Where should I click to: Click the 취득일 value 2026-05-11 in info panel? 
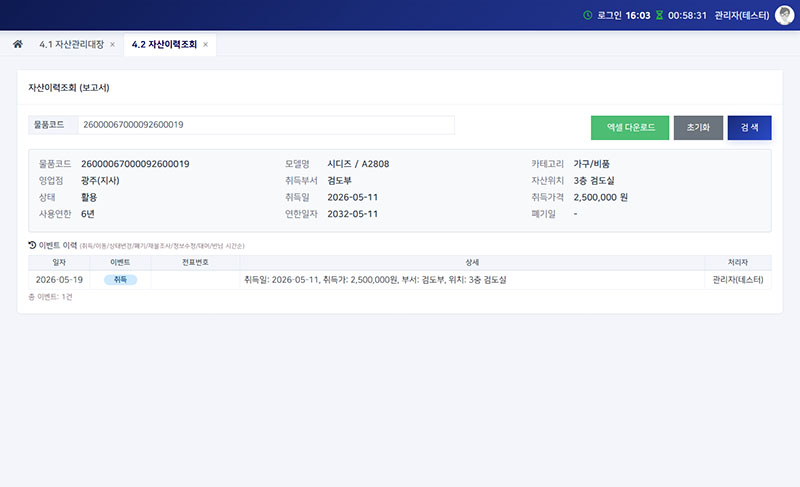click(x=353, y=197)
